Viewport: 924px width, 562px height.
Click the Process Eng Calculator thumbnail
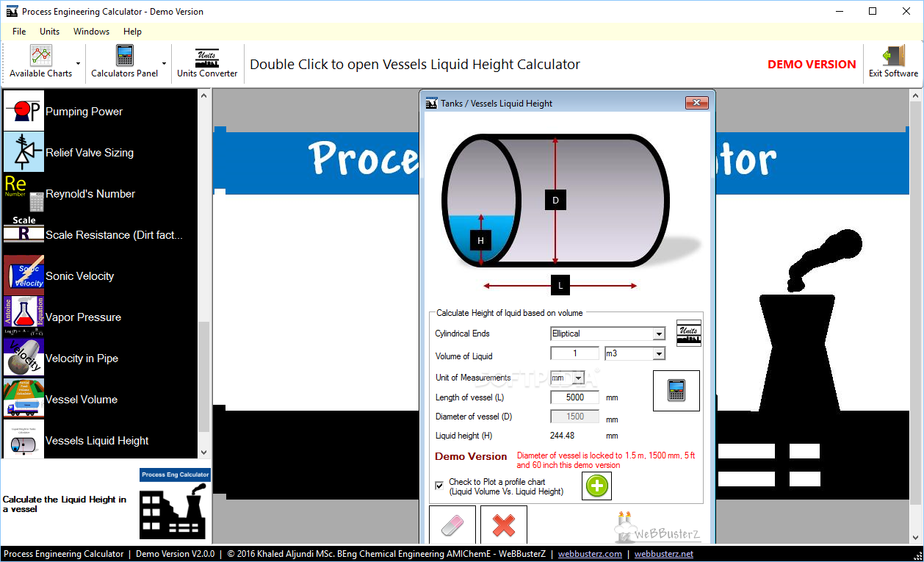click(176, 505)
